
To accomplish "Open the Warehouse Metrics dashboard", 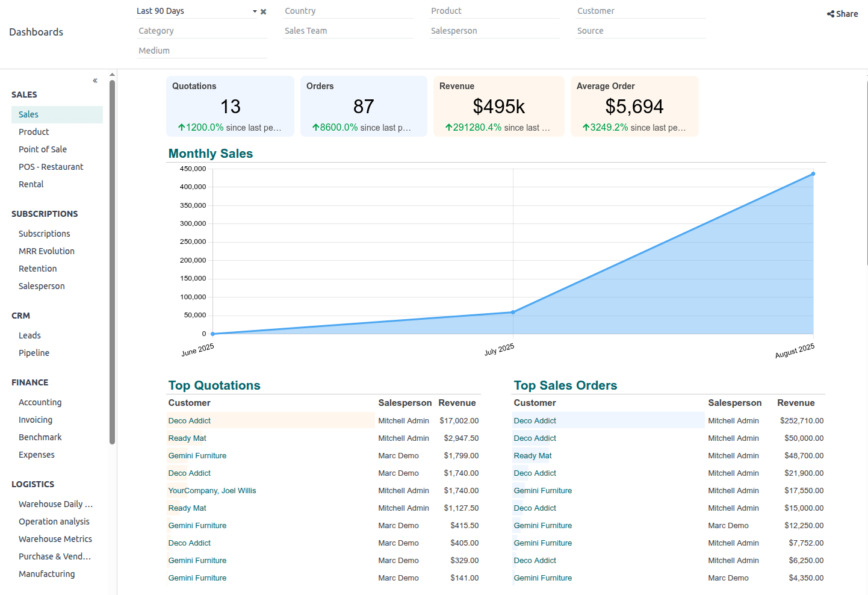I will click(55, 538).
